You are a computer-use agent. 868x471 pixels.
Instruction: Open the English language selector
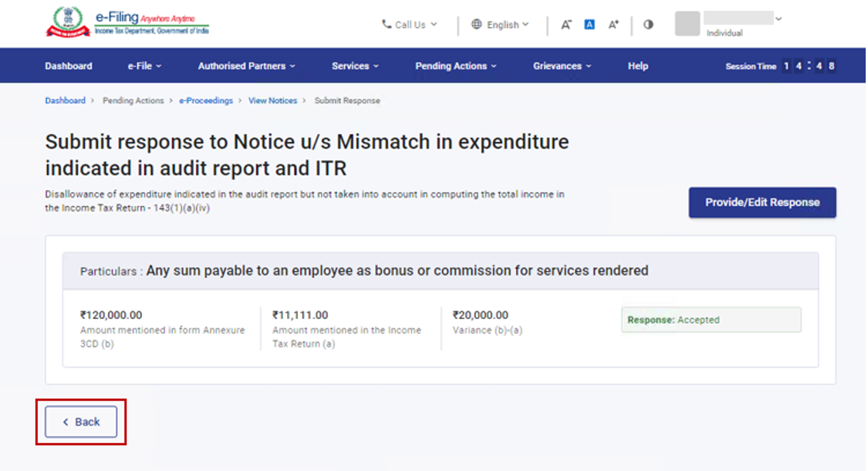pyautogui.click(x=501, y=25)
